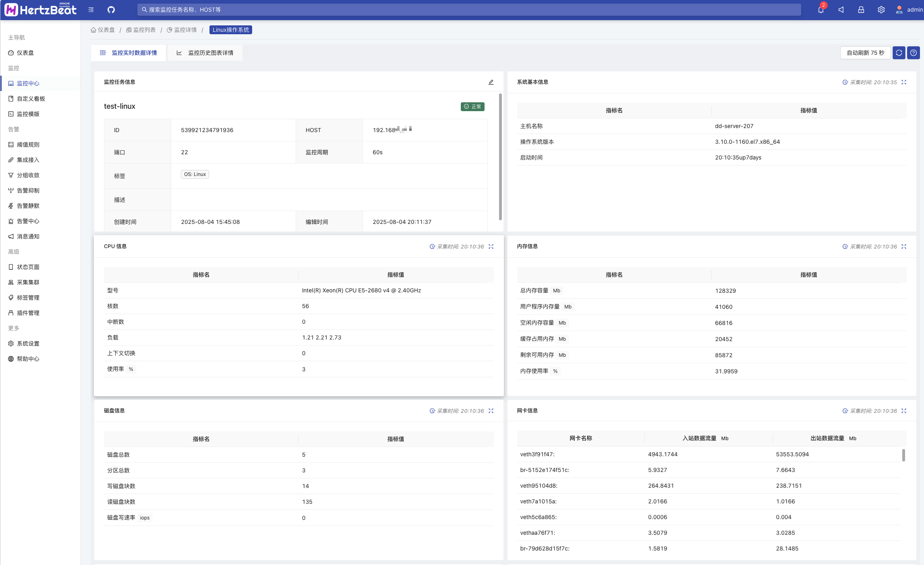Switch to 监控历史图表详情 tab

point(205,53)
